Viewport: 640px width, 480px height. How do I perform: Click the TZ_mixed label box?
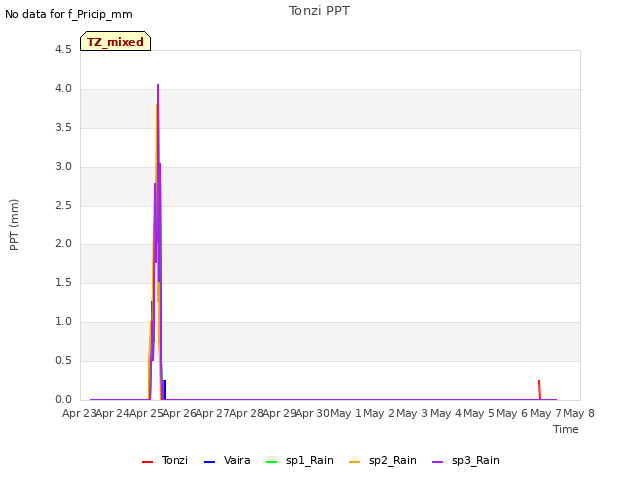pyautogui.click(x=116, y=41)
